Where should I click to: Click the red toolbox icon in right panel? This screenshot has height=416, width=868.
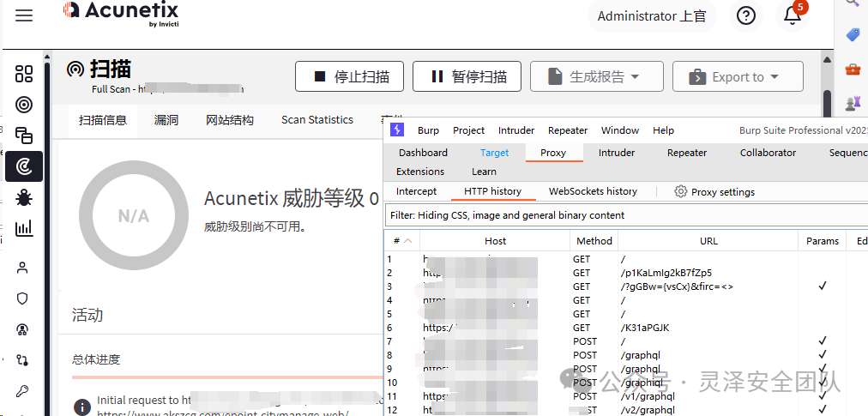pos(853,69)
